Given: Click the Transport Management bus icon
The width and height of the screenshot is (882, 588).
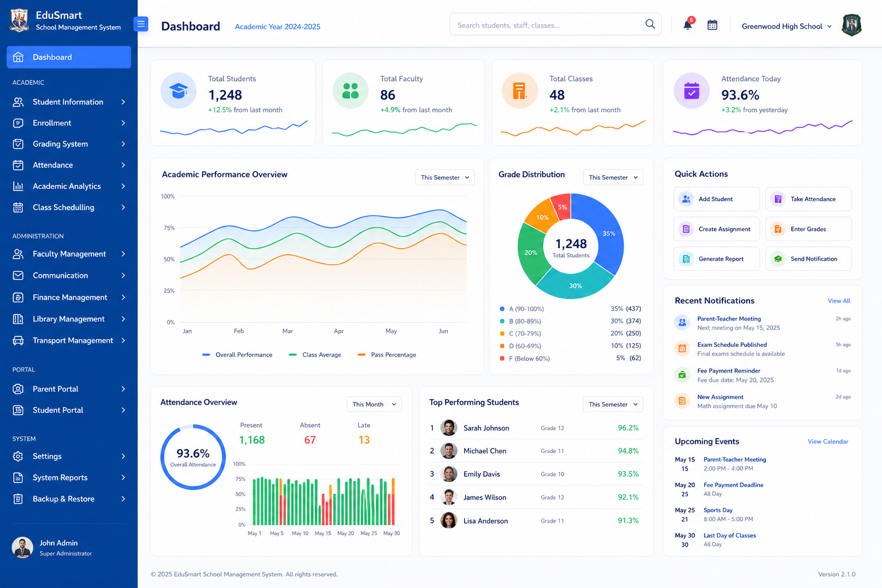Looking at the screenshot, I should [x=18, y=341].
